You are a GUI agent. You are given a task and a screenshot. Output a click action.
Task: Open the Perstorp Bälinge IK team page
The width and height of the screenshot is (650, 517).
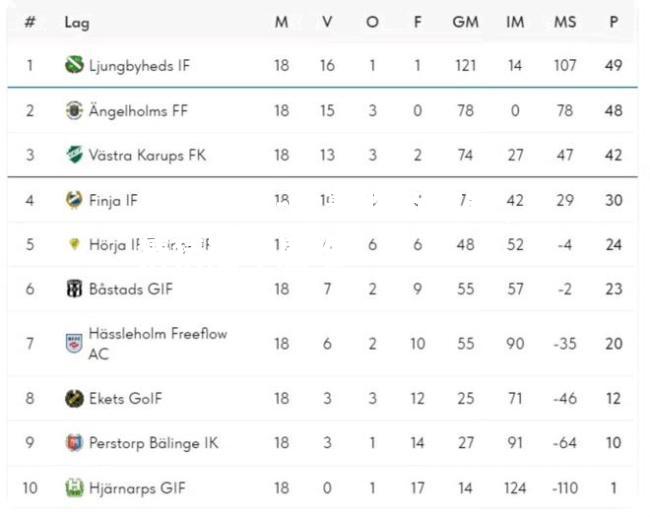coord(154,443)
